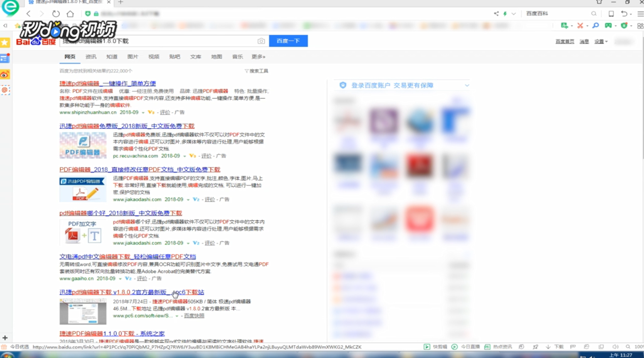Open result 迅捷pdf编辑器下载 v1.8.0.2官方最新版

click(132, 292)
